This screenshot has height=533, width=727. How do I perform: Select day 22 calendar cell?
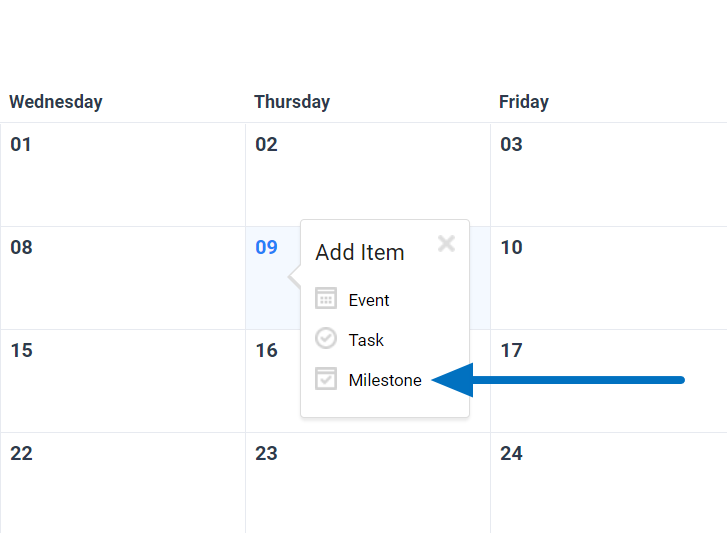[x=122, y=484]
